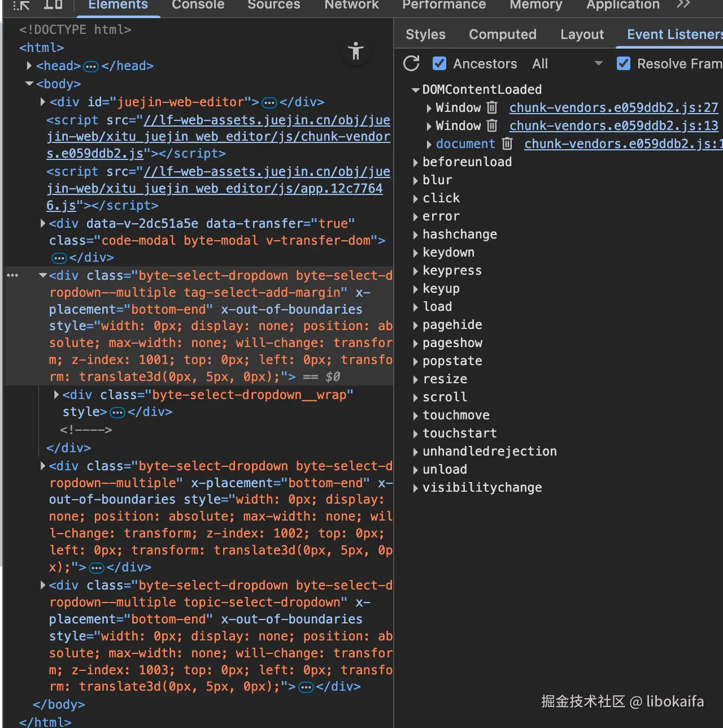723x728 pixels.
Task: Expand the popstate event group
Action: coord(416,361)
